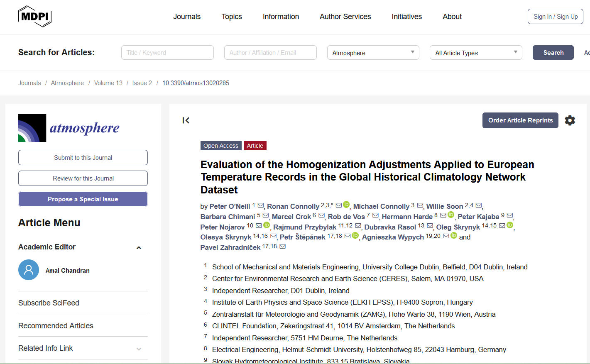Click the Sign In / Sign Up button
The height and width of the screenshot is (364, 590).
point(556,17)
